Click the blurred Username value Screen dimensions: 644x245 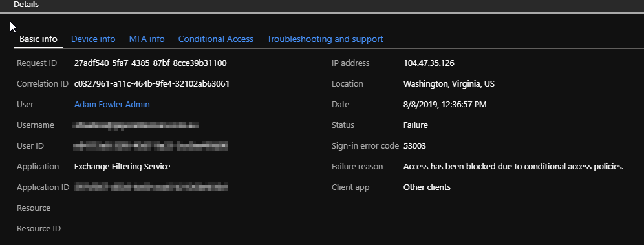pyautogui.click(x=136, y=125)
